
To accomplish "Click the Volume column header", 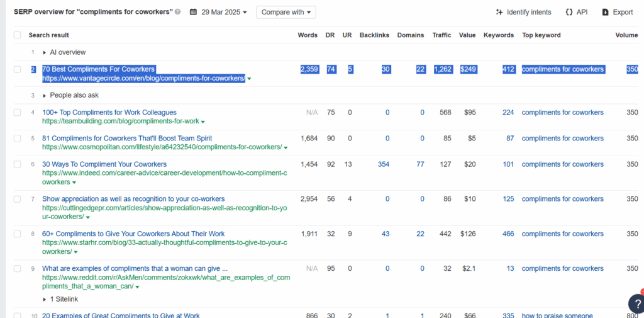I will pyautogui.click(x=626, y=35).
